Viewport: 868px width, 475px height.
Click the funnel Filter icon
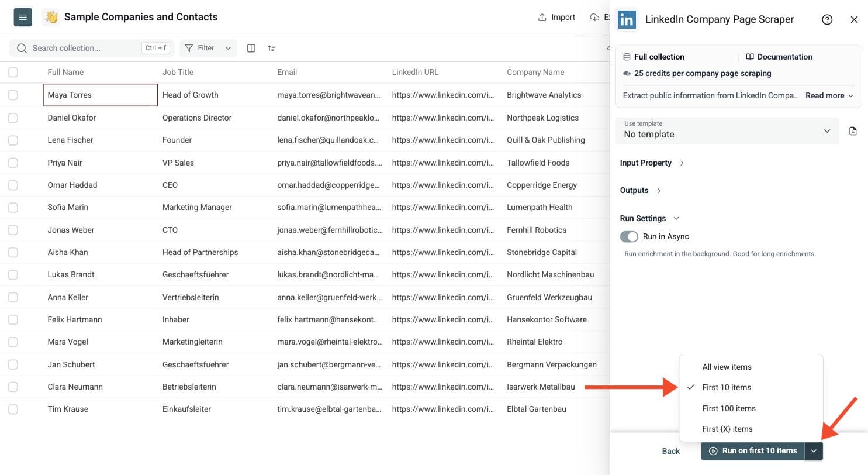[189, 48]
